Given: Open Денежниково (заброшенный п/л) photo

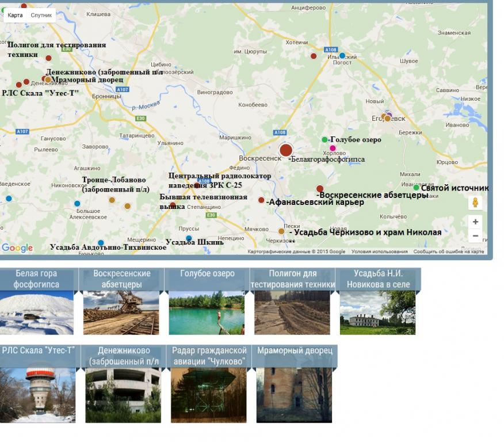Looking at the screenshot, I should 123,395.
